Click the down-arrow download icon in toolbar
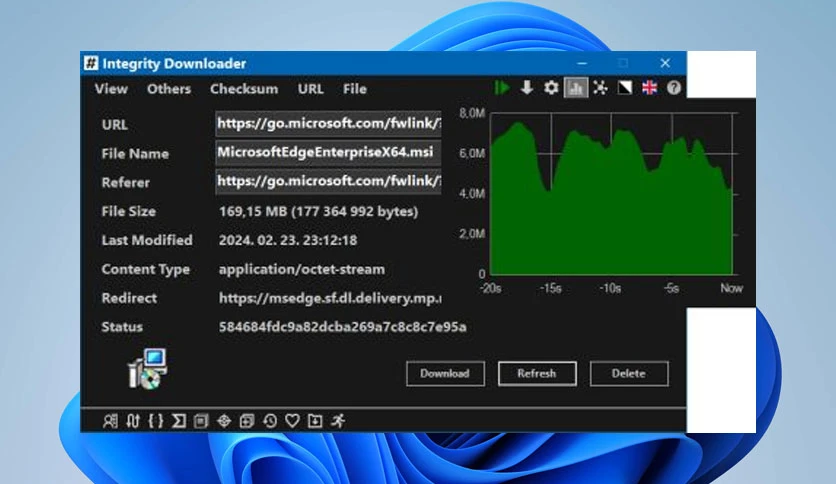Image resolution: width=836 pixels, height=484 pixels. pos(527,88)
